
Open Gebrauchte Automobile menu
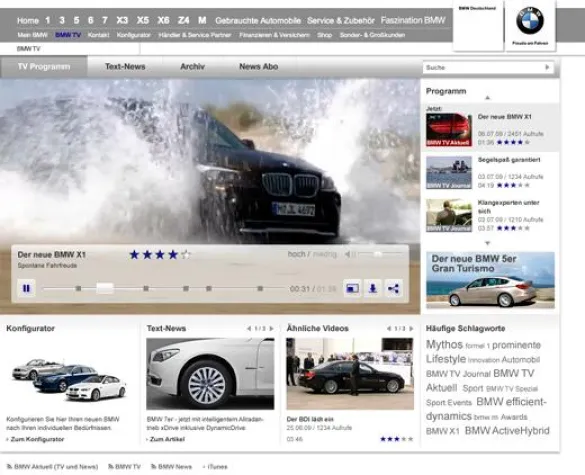tap(258, 21)
